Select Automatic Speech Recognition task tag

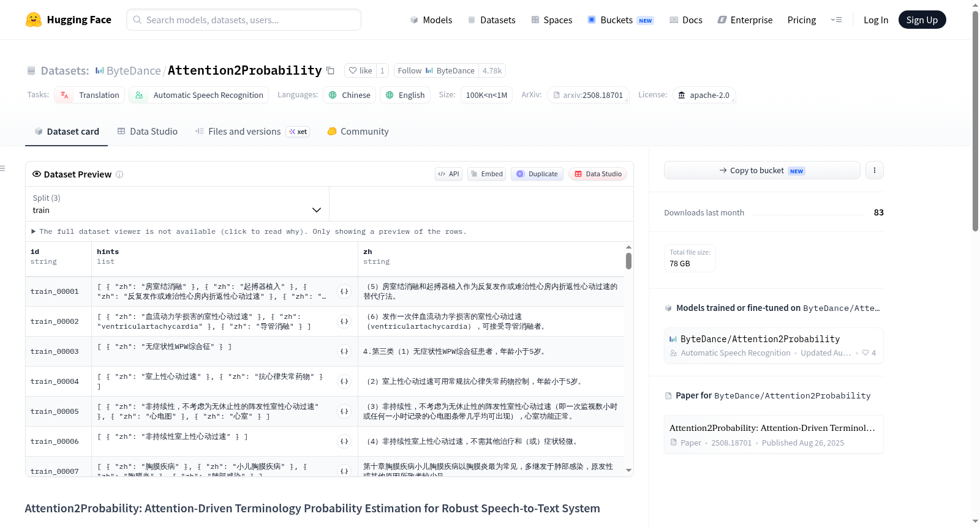[x=199, y=95]
